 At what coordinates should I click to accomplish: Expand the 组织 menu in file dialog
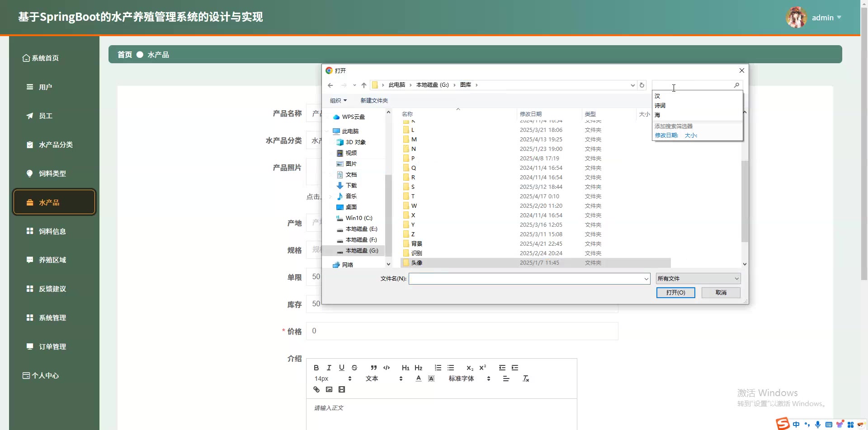(338, 101)
